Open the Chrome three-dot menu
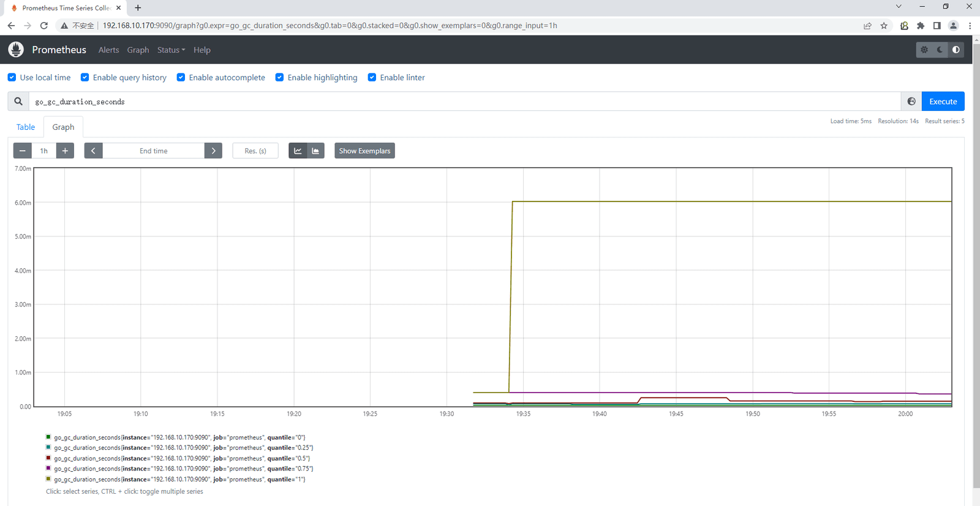Screen dimensions: 980x506 (x=970, y=26)
